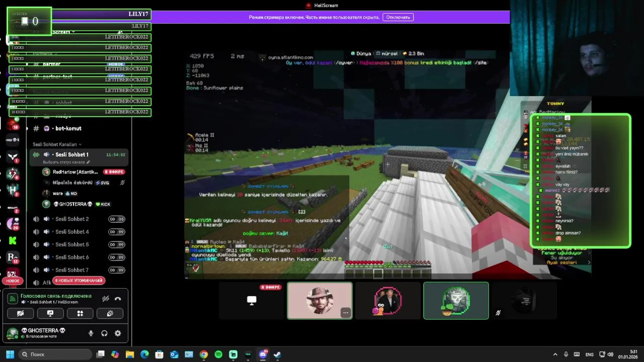Disconnect from voice with hang-up icon
644x362 pixels.
tap(118, 299)
